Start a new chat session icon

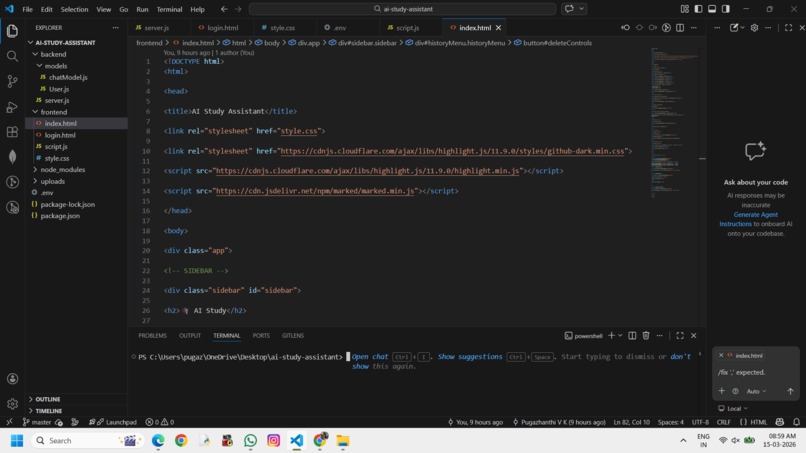tap(734, 28)
